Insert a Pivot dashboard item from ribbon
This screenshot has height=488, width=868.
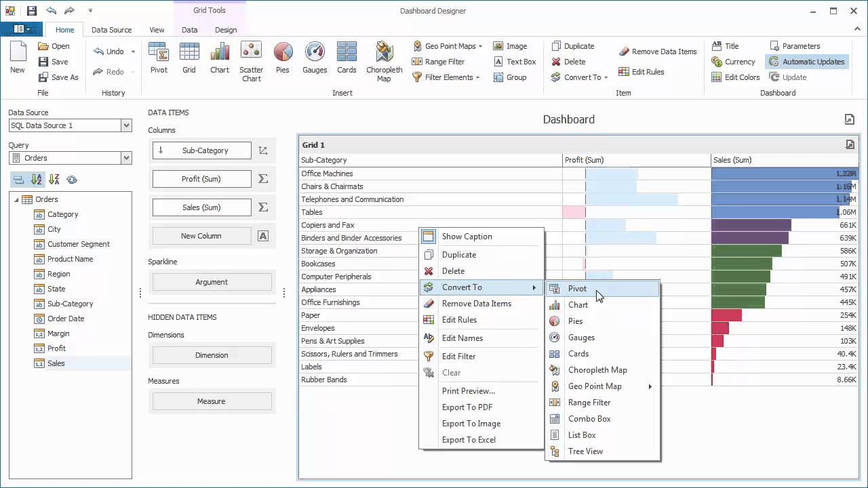click(x=159, y=58)
